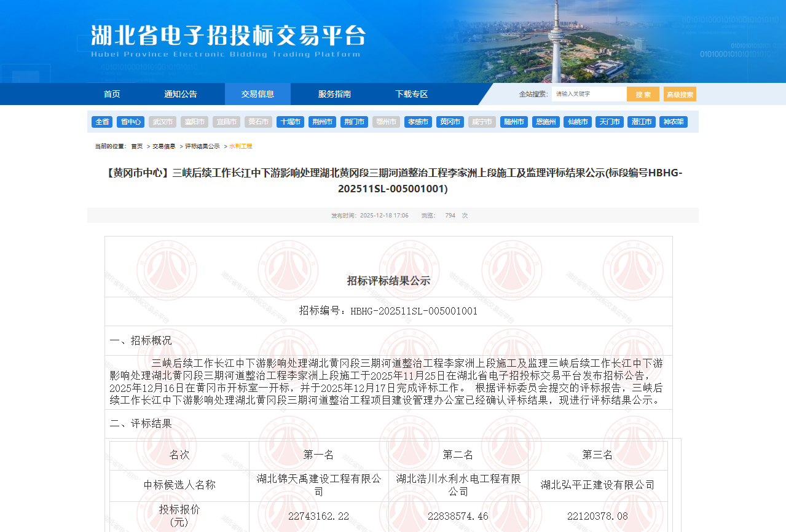Go to the 首页 navigation tab

click(x=112, y=93)
